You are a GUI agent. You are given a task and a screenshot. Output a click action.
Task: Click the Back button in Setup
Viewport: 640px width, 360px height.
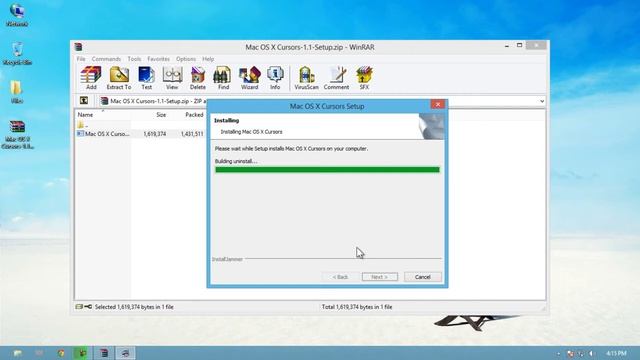click(x=340, y=277)
